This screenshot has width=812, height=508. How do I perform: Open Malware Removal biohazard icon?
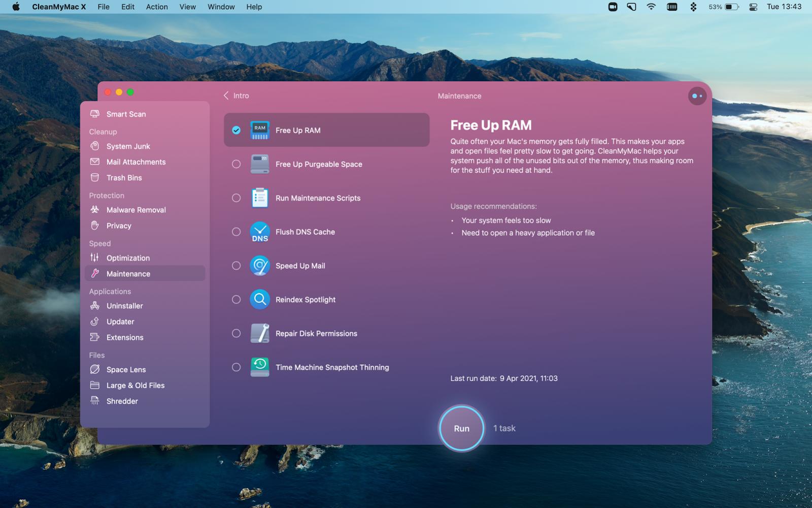click(95, 209)
